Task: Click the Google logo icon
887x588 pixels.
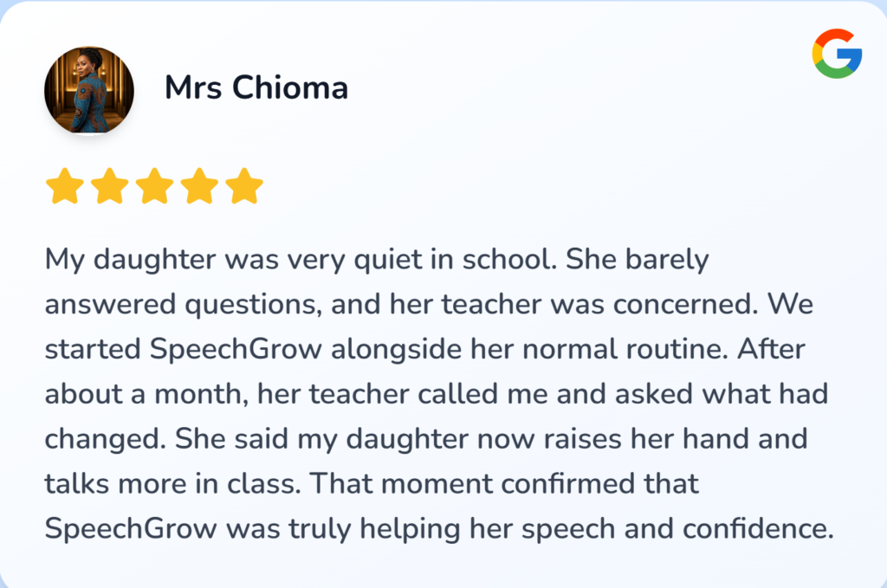Action: 837,54
